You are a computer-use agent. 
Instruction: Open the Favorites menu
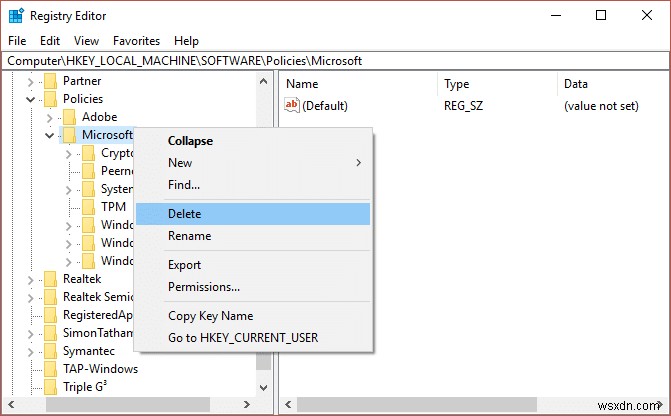136,41
